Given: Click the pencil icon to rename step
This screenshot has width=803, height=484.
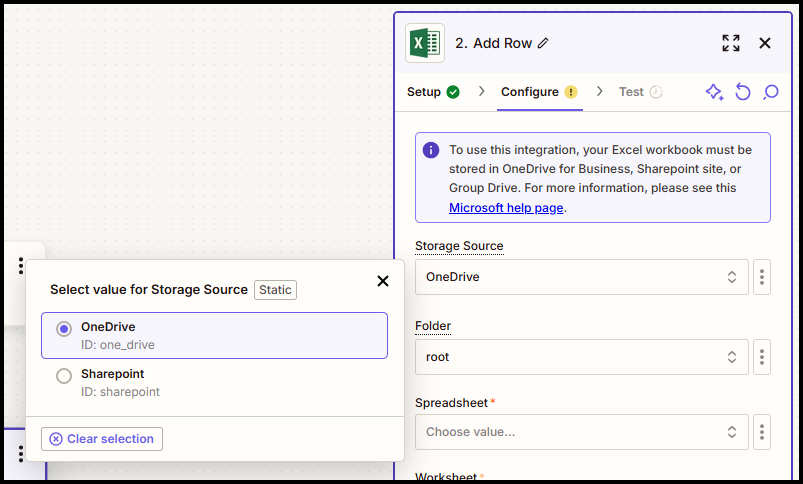Looking at the screenshot, I should point(543,43).
